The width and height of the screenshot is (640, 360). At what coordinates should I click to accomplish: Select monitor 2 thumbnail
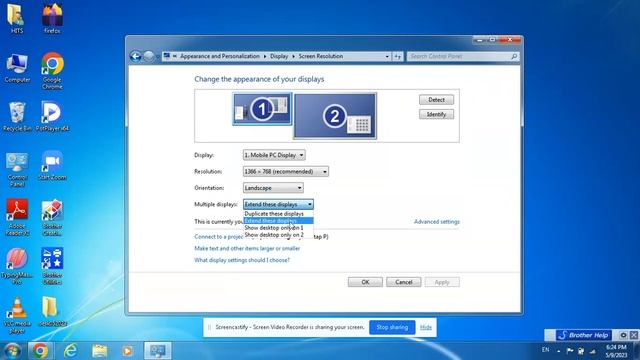tap(335, 116)
